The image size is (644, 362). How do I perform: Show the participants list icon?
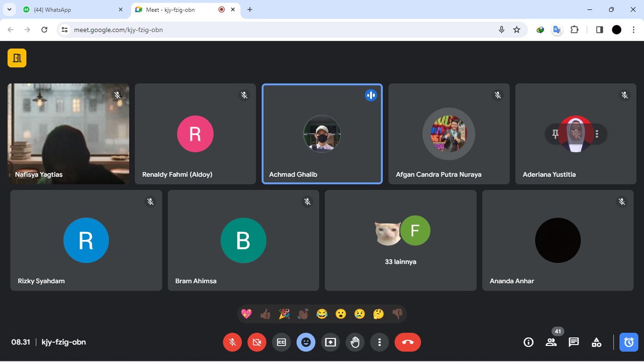551,342
